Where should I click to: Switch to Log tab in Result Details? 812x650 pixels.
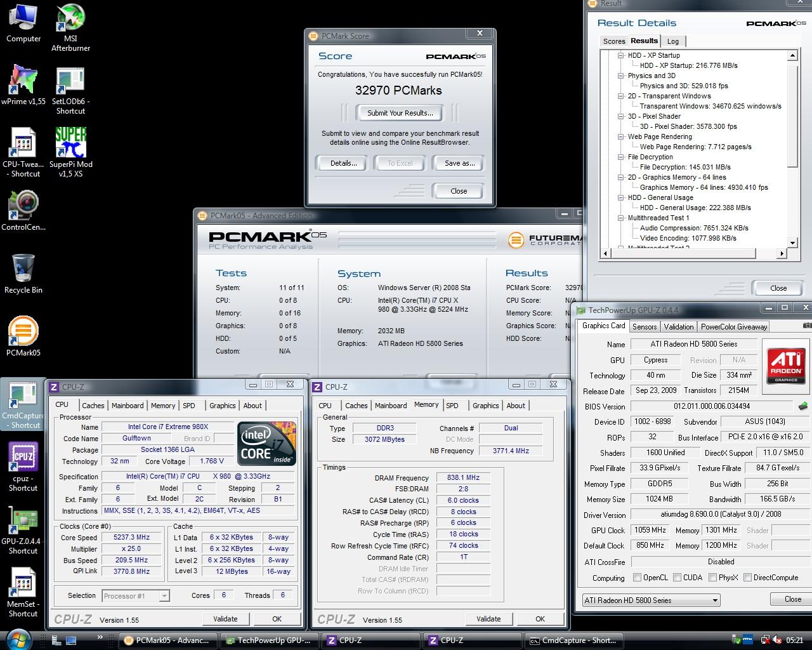point(673,41)
